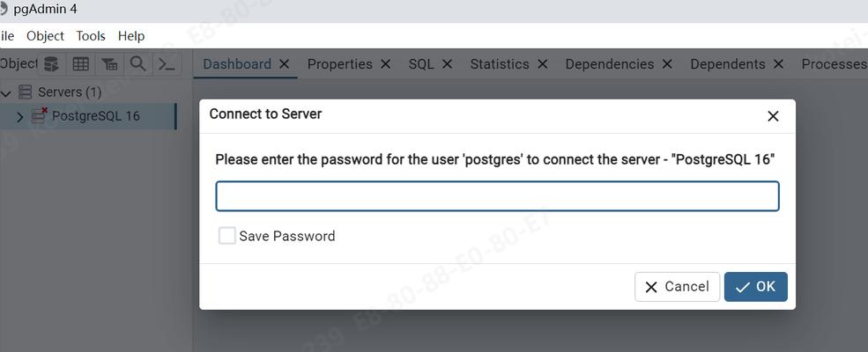Expand the PostgreSQL 16 tree node
868x352 pixels.
(x=20, y=116)
